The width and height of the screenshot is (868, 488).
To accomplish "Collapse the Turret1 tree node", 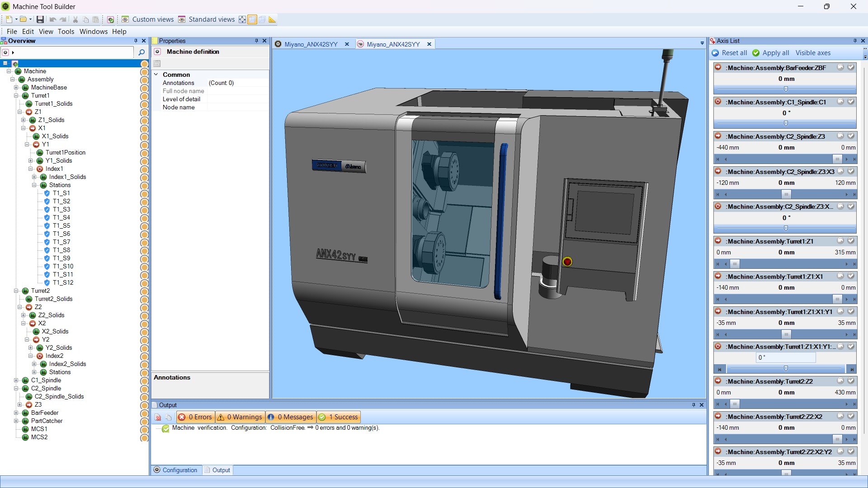I will point(16,96).
